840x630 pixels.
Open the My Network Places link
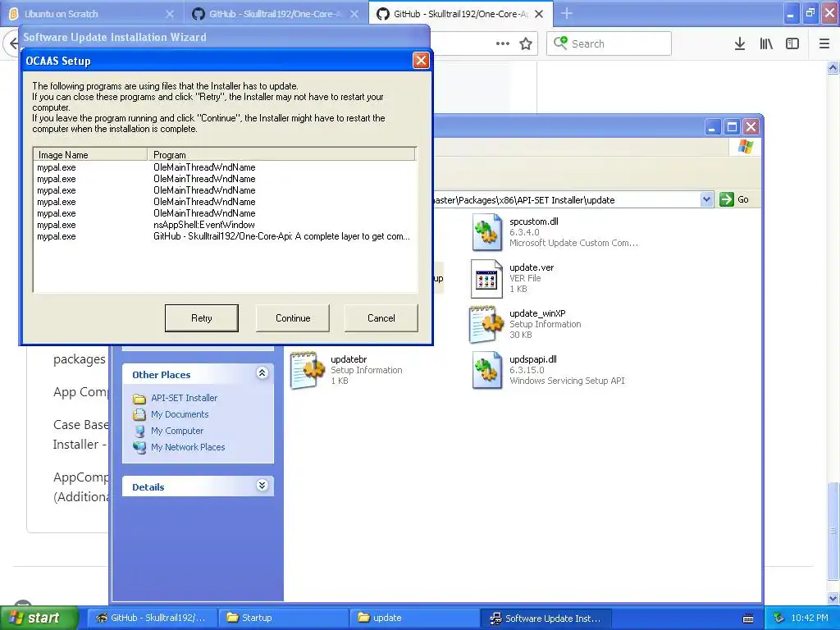click(188, 447)
